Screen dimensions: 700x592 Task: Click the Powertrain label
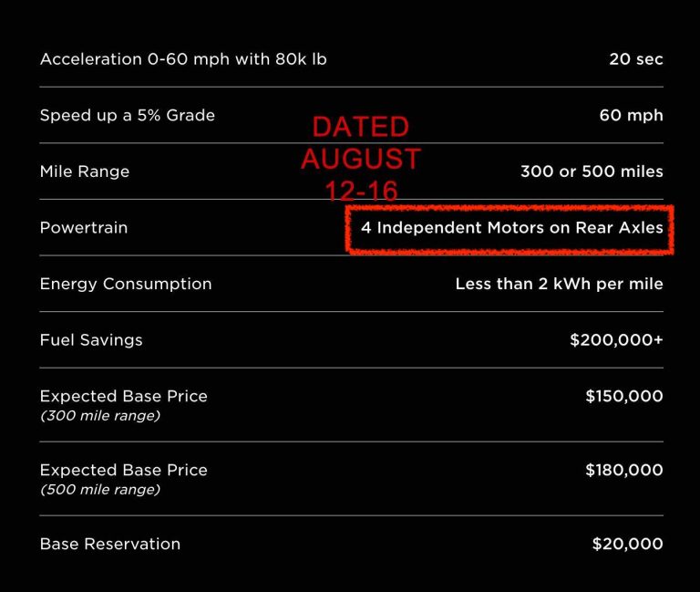click(x=84, y=228)
